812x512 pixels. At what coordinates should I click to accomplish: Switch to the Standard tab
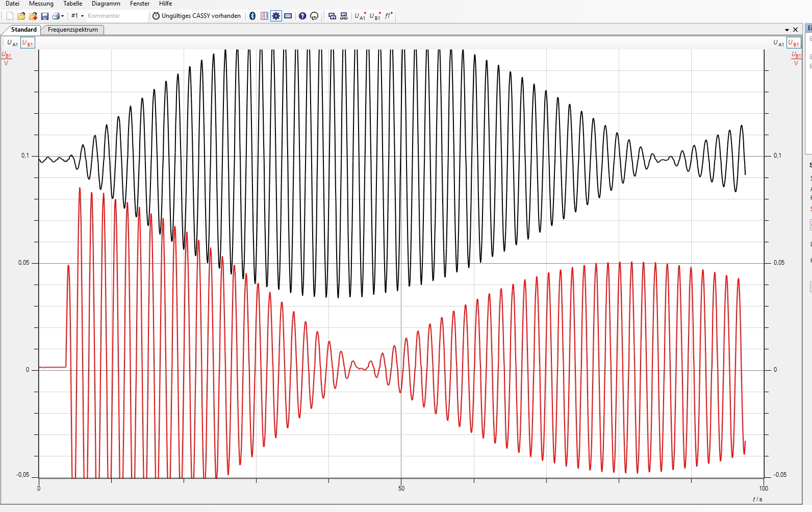[23, 30]
